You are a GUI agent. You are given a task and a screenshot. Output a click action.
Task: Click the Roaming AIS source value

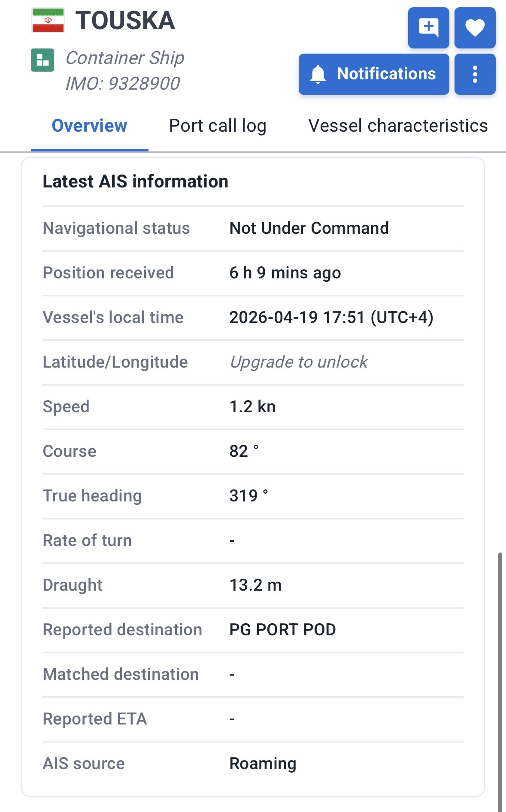pyautogui.click(x=263, y=764)
